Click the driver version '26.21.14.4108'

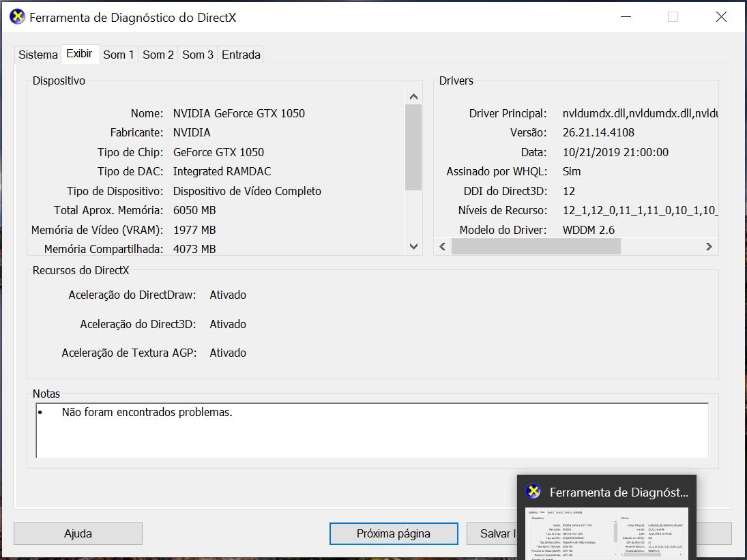pyautogui.click(x=598, y=132)
